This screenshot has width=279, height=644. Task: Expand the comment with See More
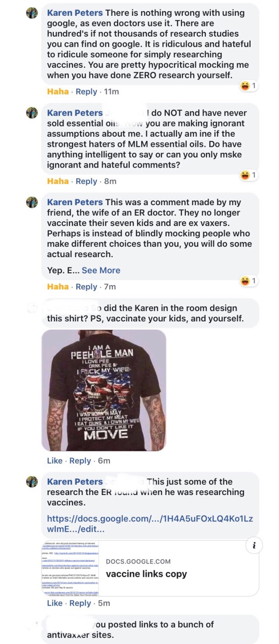coord(101,270)
